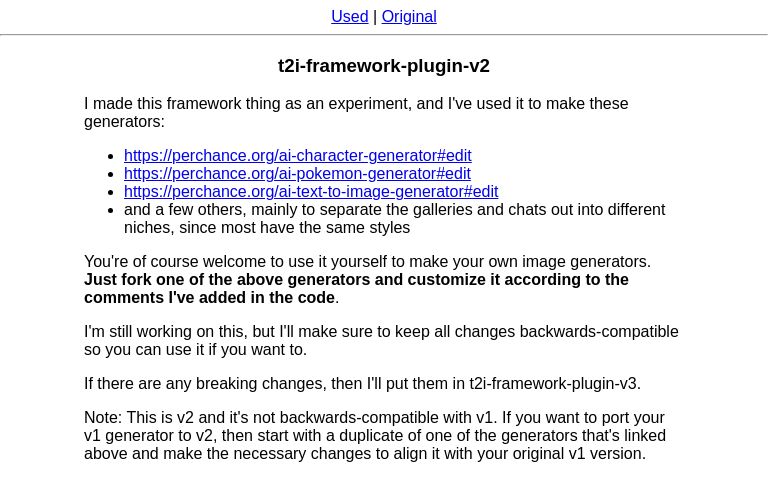Open the Original link at top

(x=408, y=16)
